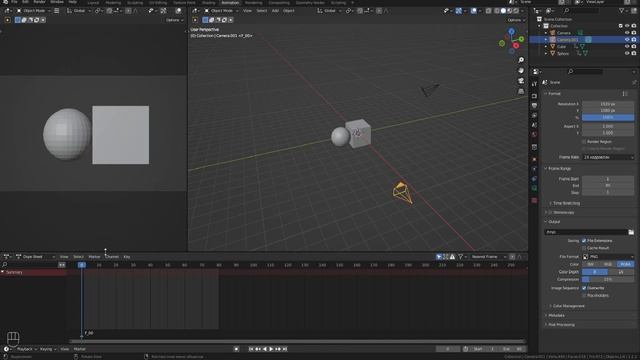Viewport: 640px width, 360px height.
Task: Click Format panel presets icon
Action: point(625,93)
